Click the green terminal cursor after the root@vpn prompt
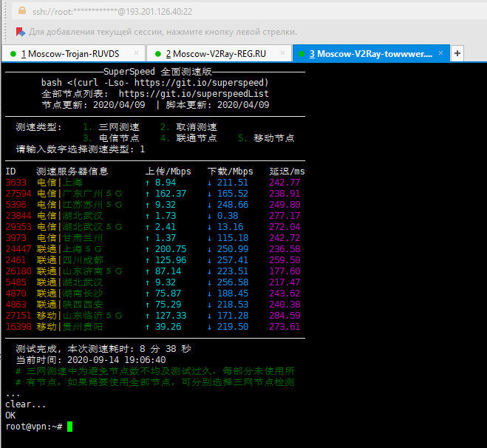Screen dimensions: 487x448 point(70,427)
